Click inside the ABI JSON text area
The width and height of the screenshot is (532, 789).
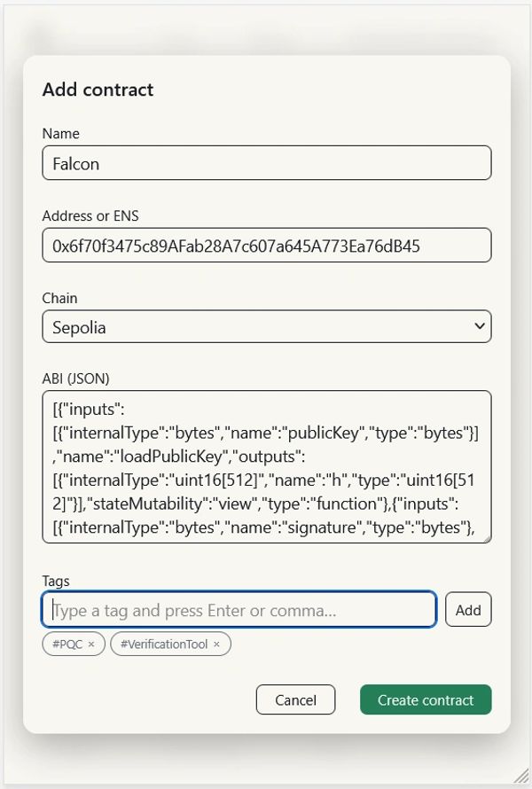pyautogui.click(x=266, y=466)
